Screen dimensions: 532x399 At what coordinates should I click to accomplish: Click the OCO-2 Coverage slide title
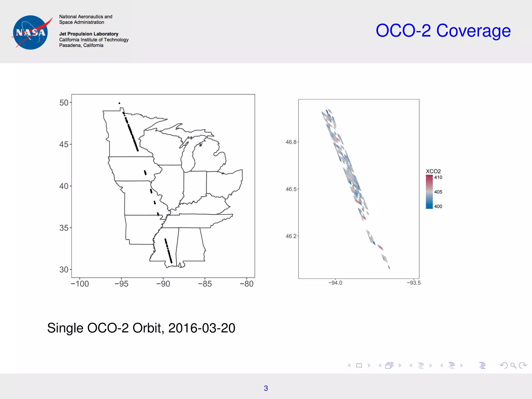pyautogui.click(x=443, y=31)
